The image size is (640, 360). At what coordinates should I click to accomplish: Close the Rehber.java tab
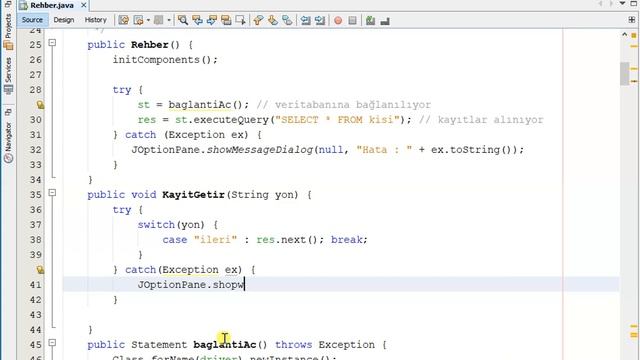pyautogui.click(x=84, y=5)
